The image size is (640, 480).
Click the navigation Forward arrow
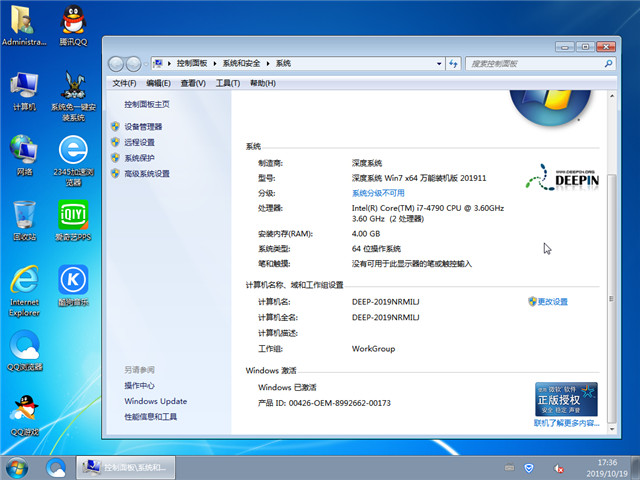tap(133, 64)
